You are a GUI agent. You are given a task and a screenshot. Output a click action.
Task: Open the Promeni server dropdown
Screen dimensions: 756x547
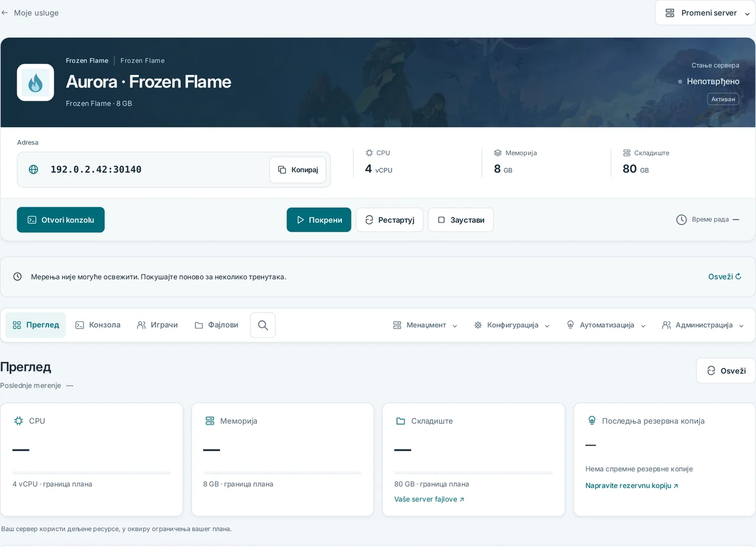tap(705, 12)
